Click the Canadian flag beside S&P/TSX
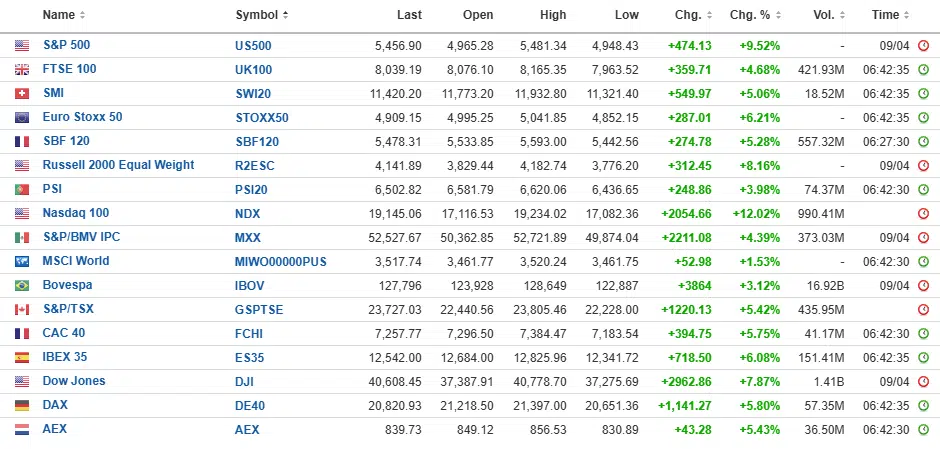 click(x=22, y=310)
